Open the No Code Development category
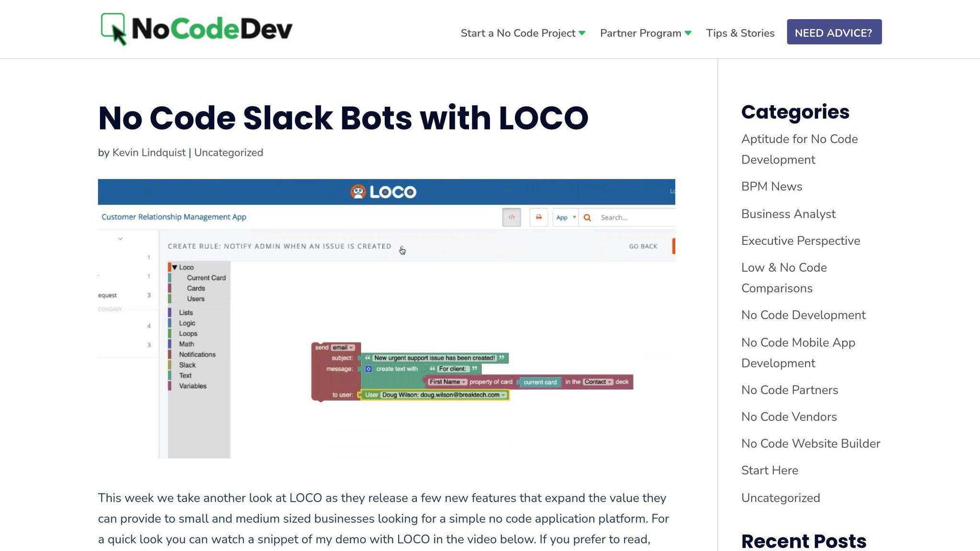The height and width of the screenshot is (551, 980). (803, 315)
